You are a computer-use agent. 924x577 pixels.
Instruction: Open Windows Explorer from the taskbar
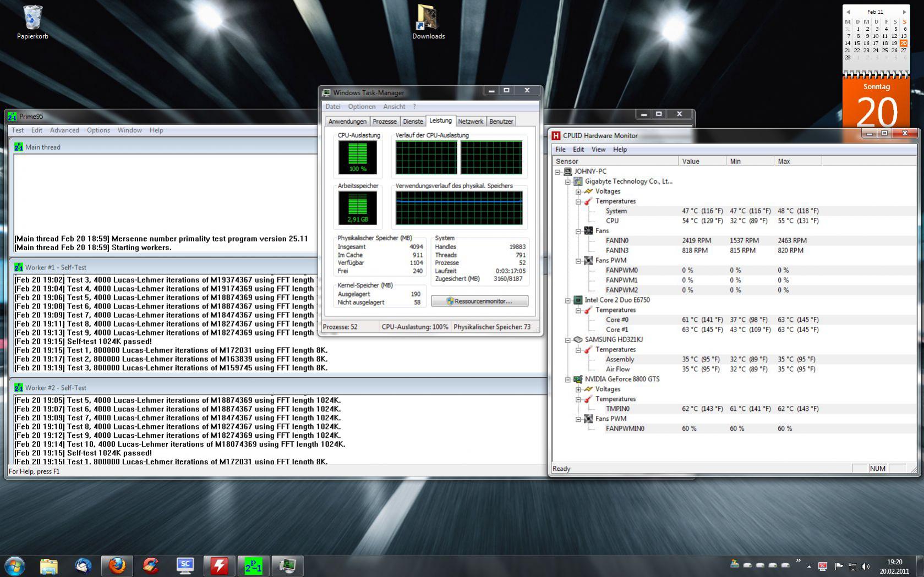[49, 565]
